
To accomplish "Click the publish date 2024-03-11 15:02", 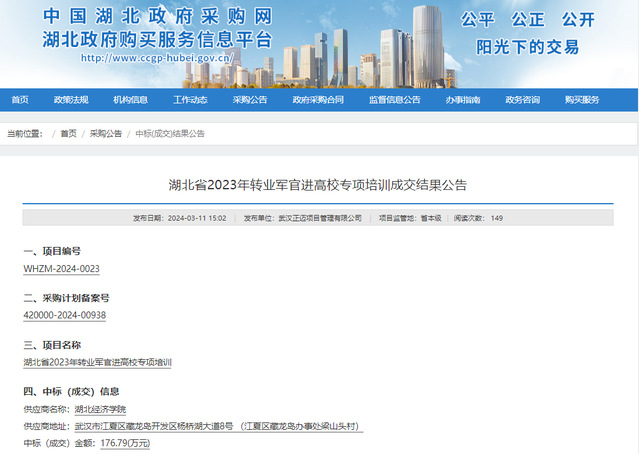I will [197, 218].
